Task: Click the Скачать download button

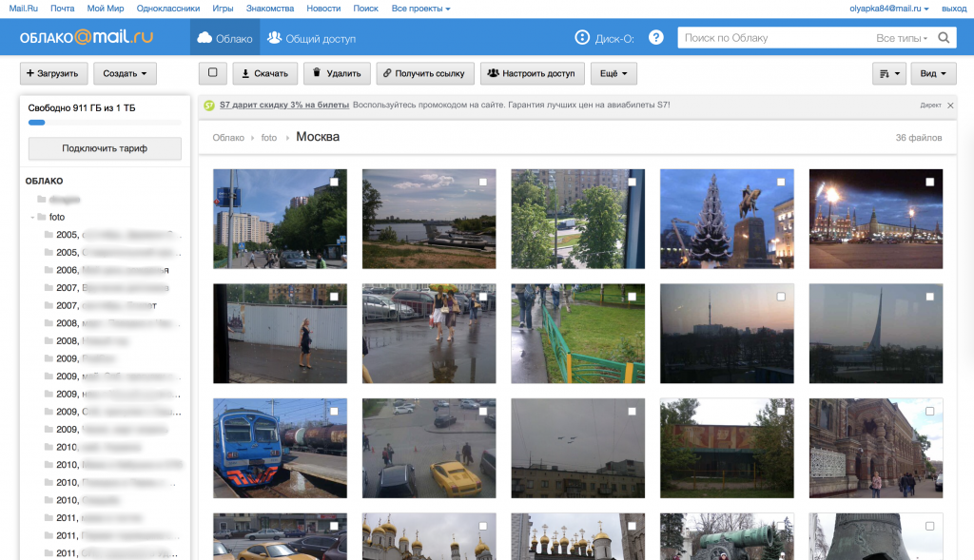Action: click(265, 73)
